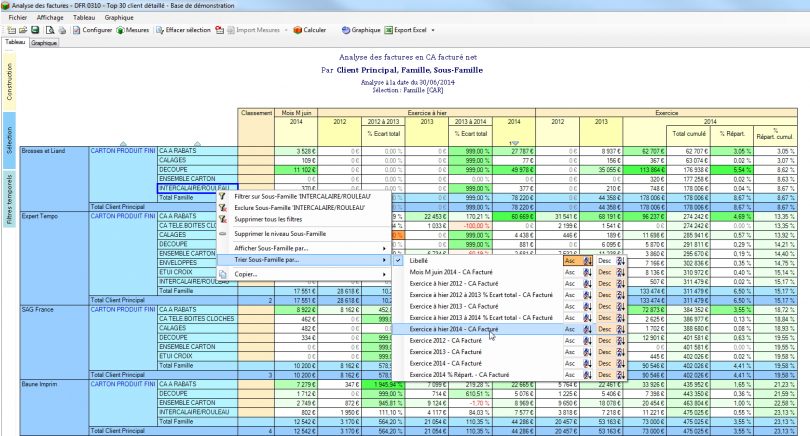Select the Brosses et Liand client cell

pos(54,179)
